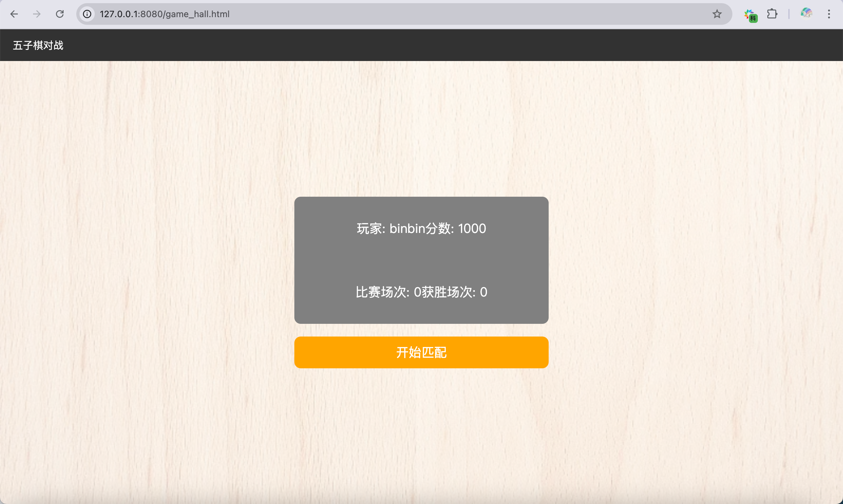This screenshot has height=504, width=843.
Task: Open the Extensions puzzle icon
Action: point(772,14)
